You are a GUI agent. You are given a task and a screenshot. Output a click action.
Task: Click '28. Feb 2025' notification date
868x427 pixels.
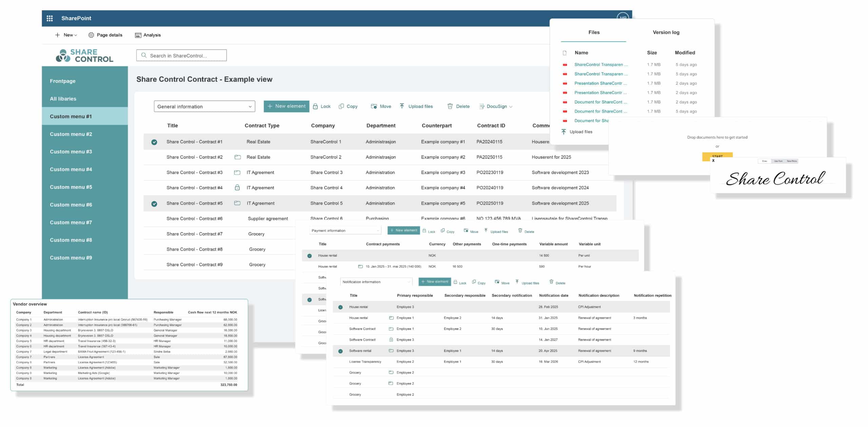click(x=548, y=307)
